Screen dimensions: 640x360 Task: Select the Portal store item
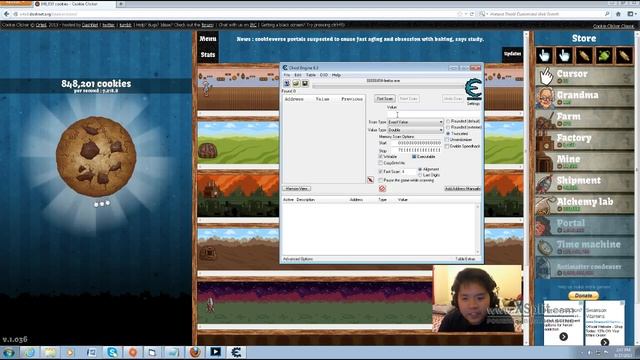point(584,225)
